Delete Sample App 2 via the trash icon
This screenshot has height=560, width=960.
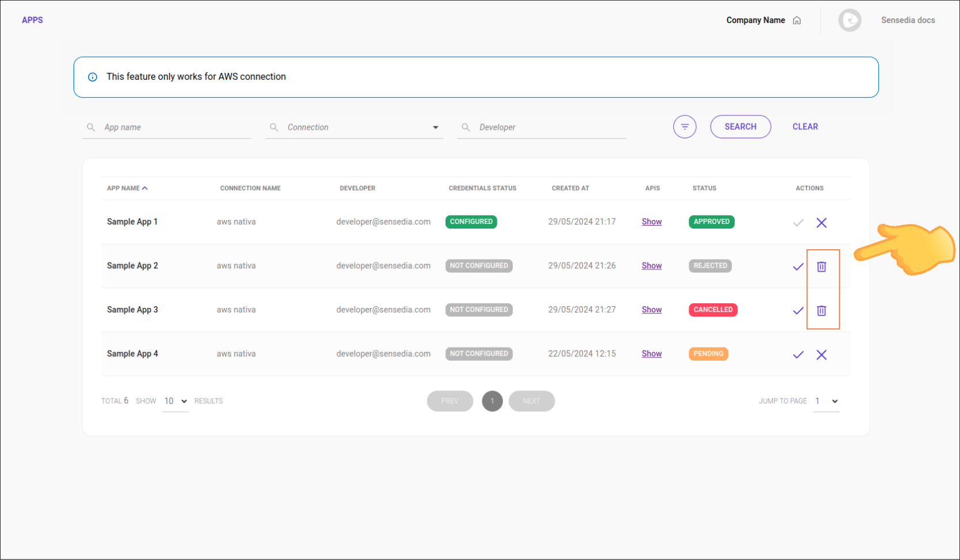[x=821, y=267]
